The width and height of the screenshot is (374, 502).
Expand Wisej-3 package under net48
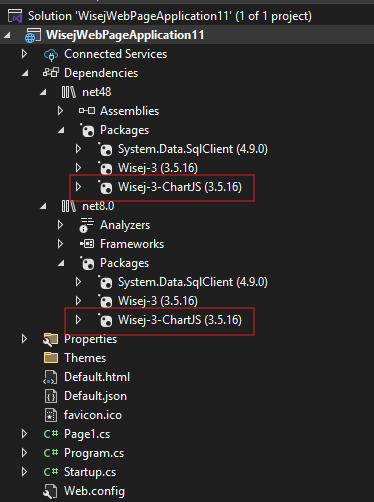78,168
